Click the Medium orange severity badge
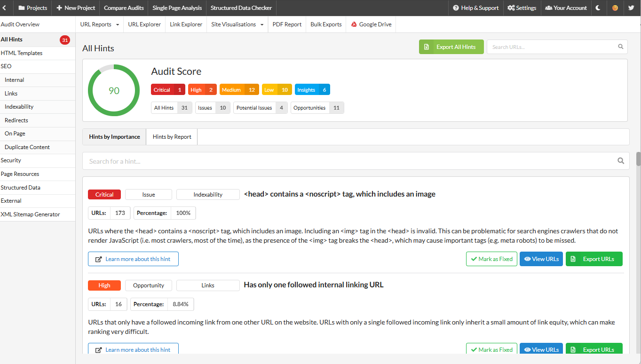Viewport: 641px width, 364px height. [x=238, y=90]
